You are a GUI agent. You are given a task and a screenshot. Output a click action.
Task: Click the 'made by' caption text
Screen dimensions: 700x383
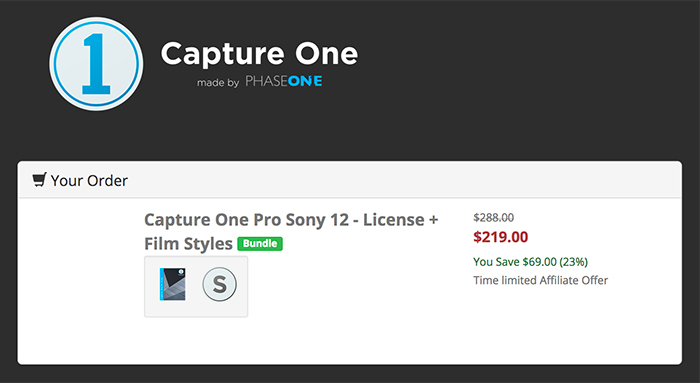(x=218, y=83)
